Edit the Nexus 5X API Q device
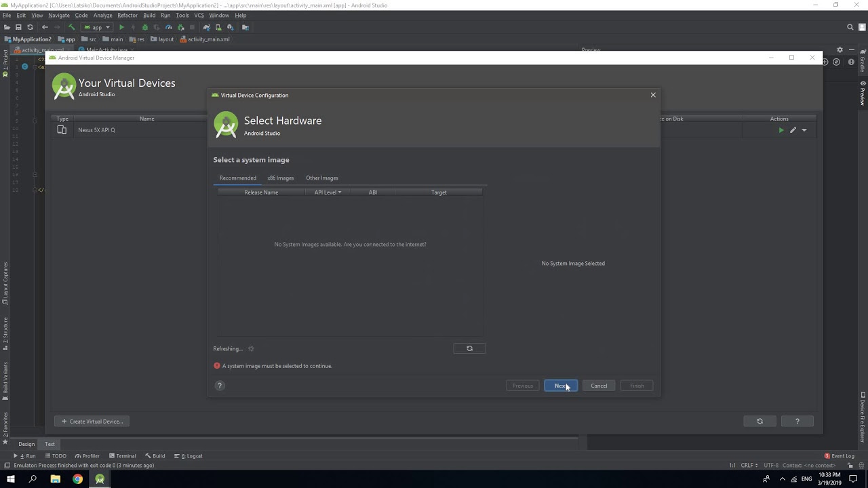The width and height of the screenshot is (868, 488). tap(793, 130)
